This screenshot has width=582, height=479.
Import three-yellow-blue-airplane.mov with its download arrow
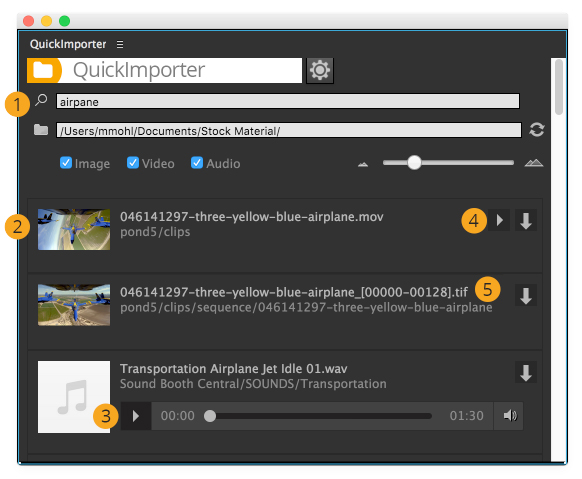tap(526, 220)
